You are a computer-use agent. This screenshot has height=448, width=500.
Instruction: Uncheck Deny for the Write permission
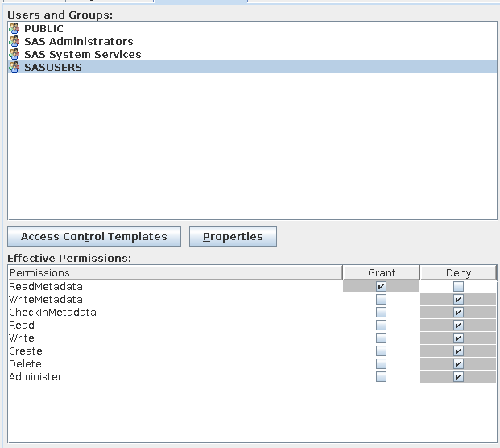pyautogui.click(x=458, y=338)
